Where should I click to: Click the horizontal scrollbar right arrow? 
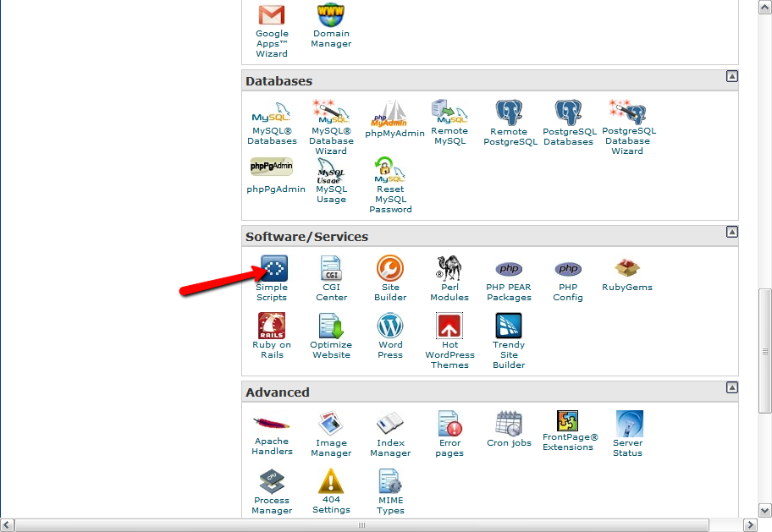[750, 524]
